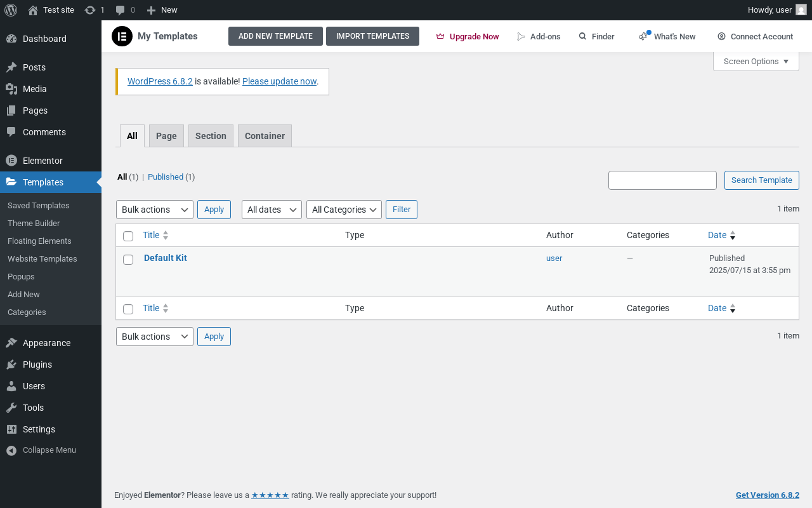Sort by Date in table footer

pos(722,308)
